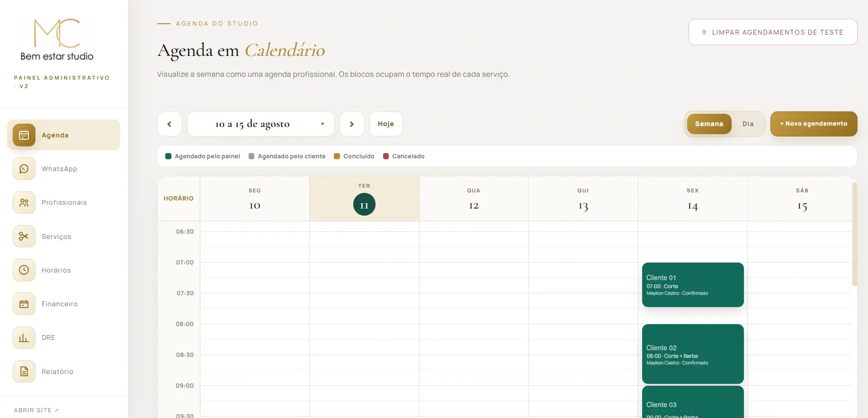The height and width of the screenshot is (418, 868).
Task: Click the Profissionais people icon
Action: click(24, 202)
